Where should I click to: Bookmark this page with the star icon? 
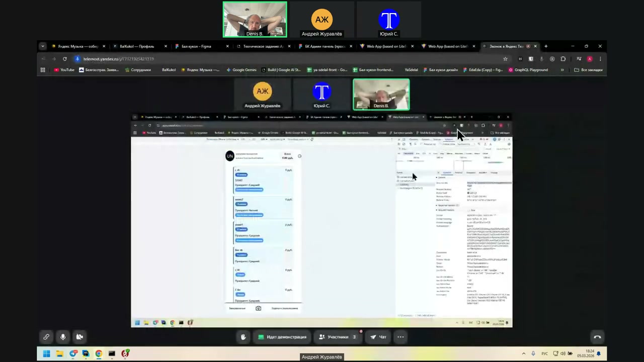click(x=505, y=59)
